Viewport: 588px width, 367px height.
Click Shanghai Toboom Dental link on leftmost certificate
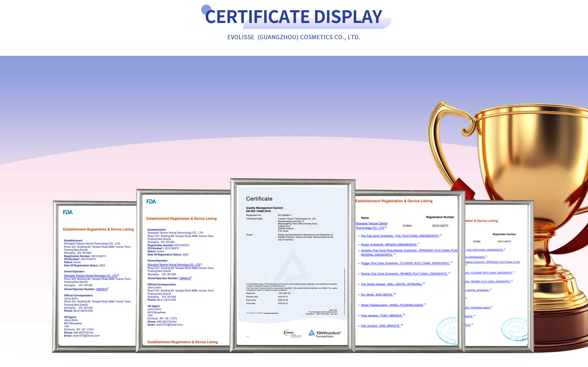(x=91, y=276)
